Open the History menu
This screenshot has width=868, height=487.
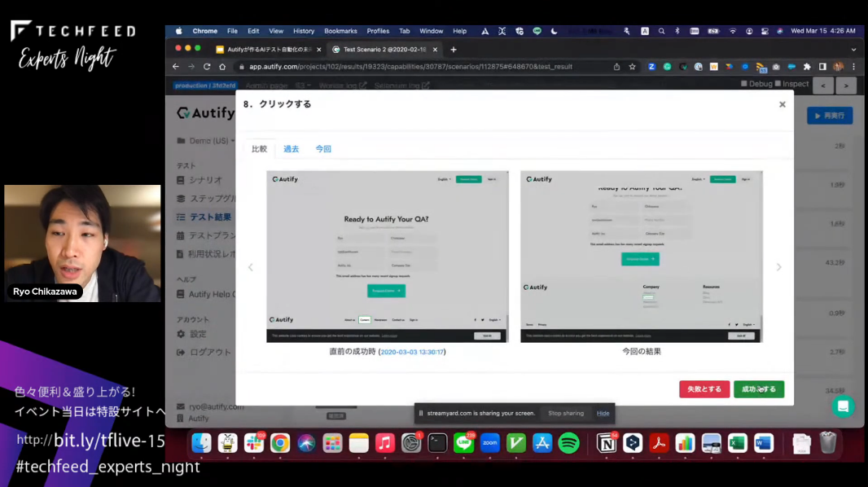304,31
